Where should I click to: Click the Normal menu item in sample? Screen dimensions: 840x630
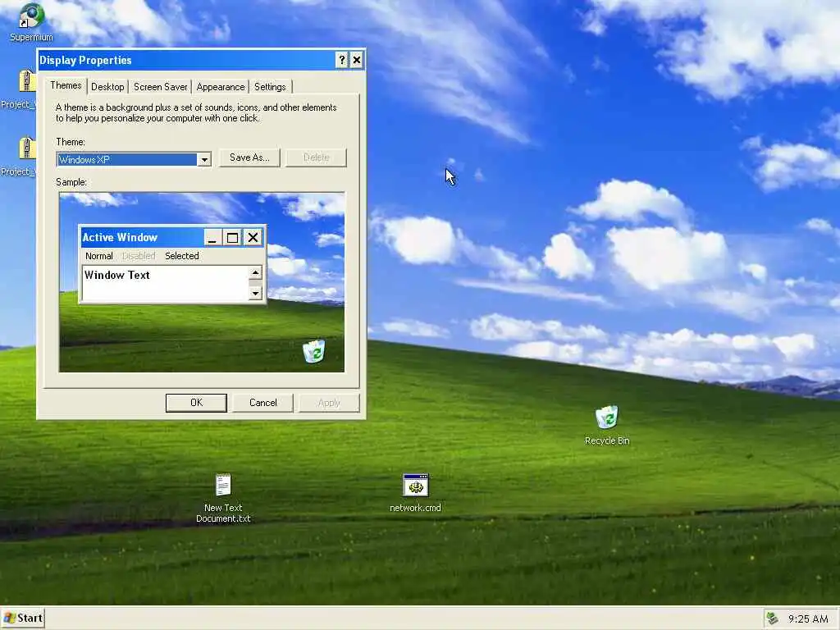[x=99, y=256]
